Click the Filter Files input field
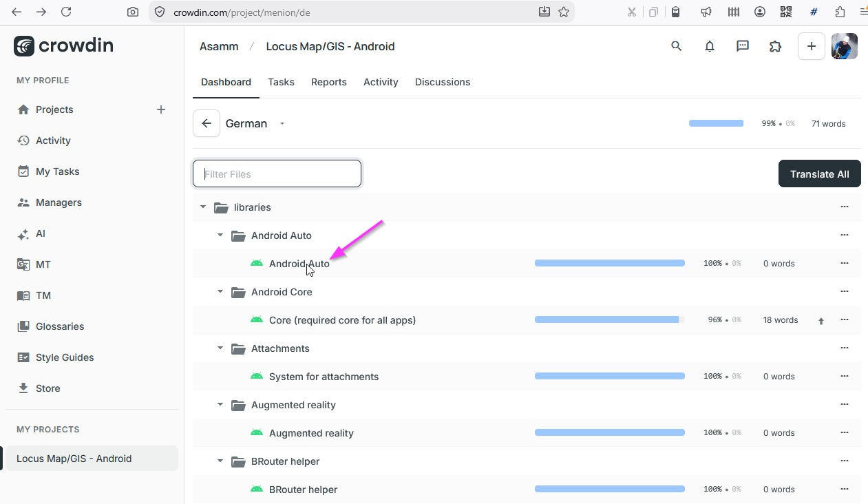Image resolution: width=868 pixels, height=504 pixels. tap(277, 174)
